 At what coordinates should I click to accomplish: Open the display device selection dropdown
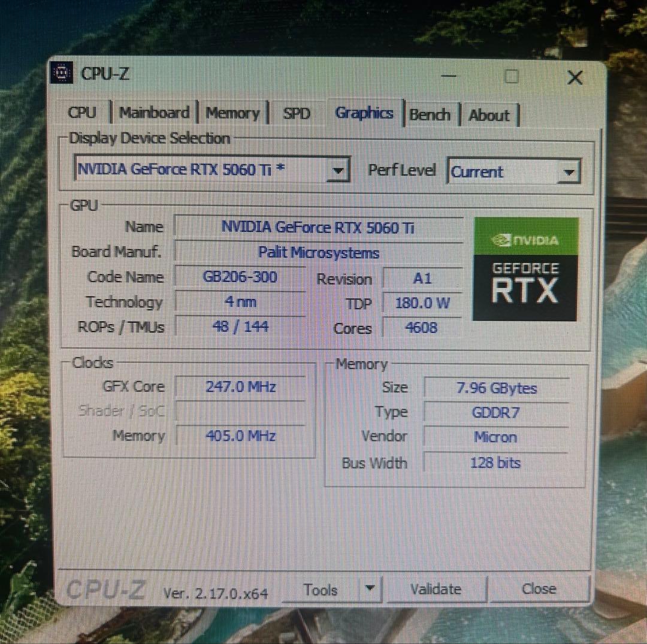338,170
